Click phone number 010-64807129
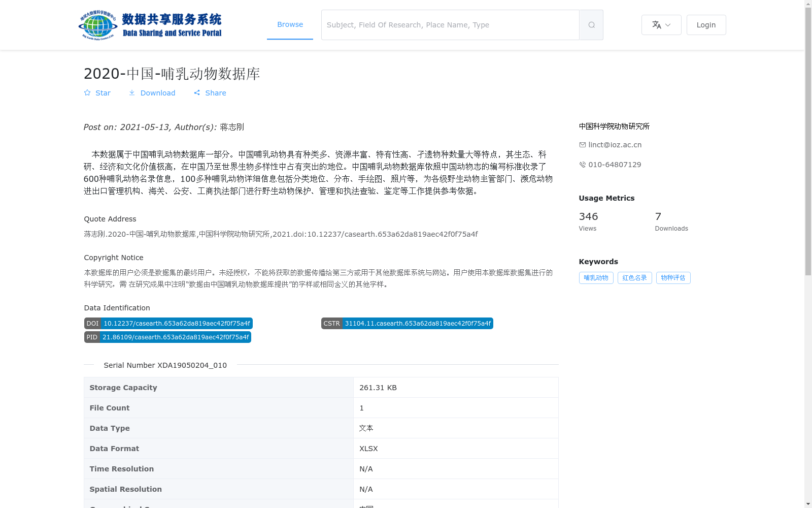812x508 pixels. tap(615, 165)
